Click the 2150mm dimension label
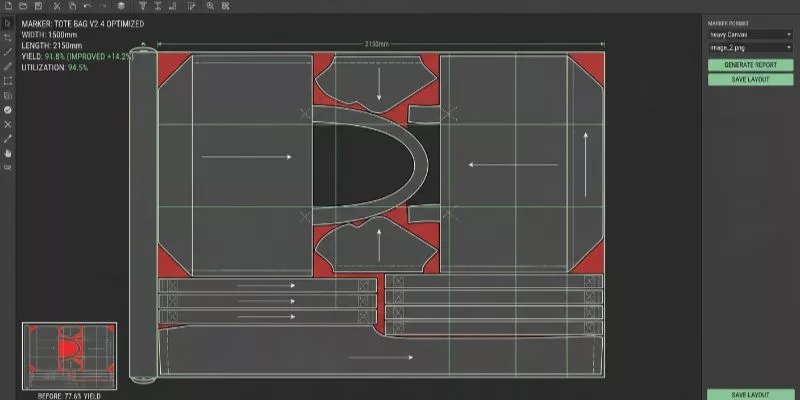800x400 pixels. point(377,44)
